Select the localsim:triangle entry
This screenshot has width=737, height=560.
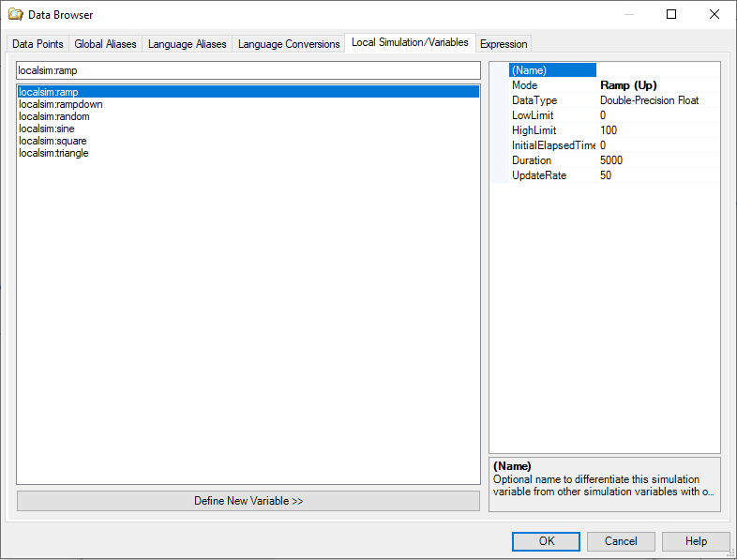[53, 153]
